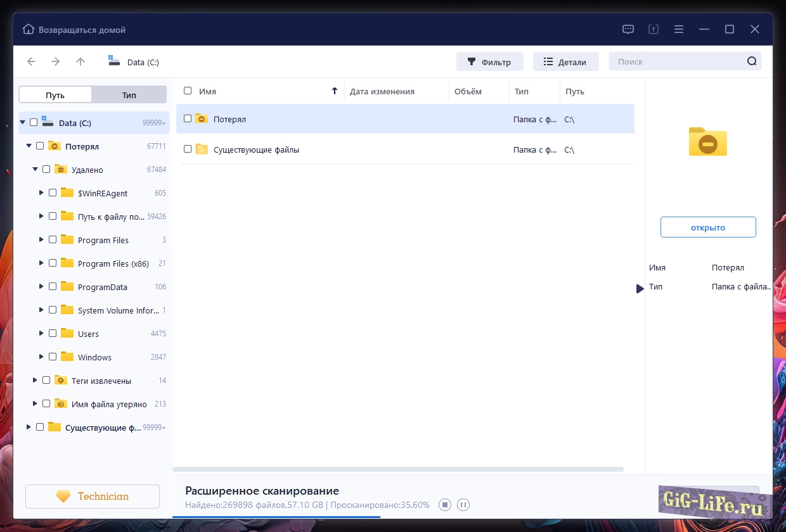This screenshot has width=786, height=532.
Task: Click the upload/update icon in title bar
Action: coord(654,29)
